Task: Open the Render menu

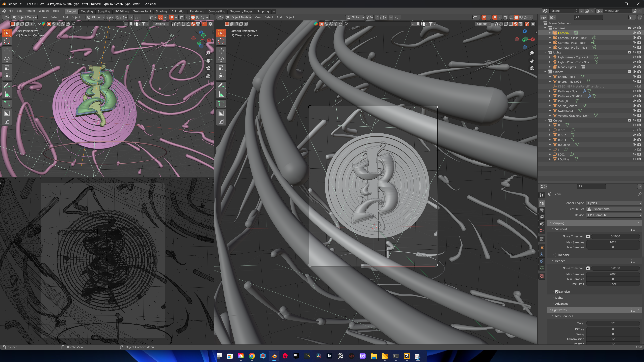Action: [30, 11]
